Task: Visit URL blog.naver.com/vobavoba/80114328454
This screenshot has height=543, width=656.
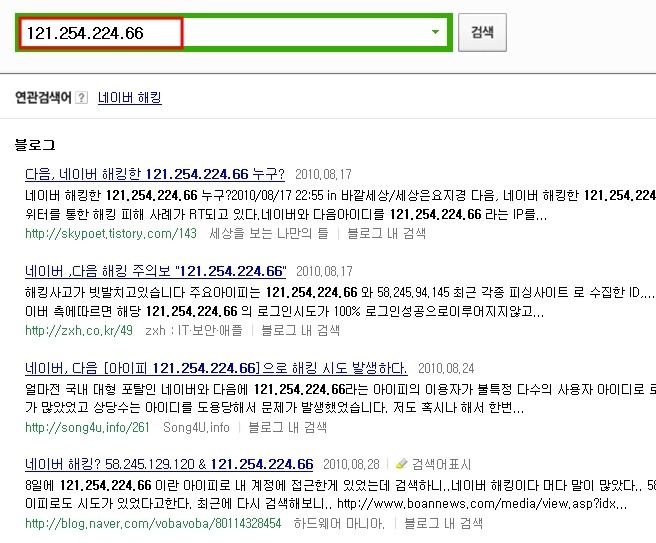Action: pos(153,523)
